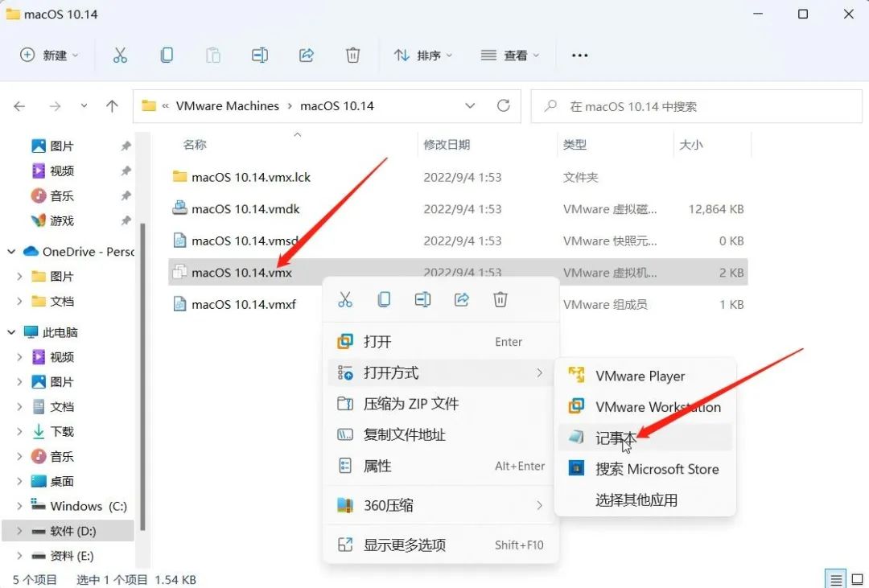Expand the 软件 (D:) drive node
This screenshot has width=869, height=588.
[x=19, y=531]
